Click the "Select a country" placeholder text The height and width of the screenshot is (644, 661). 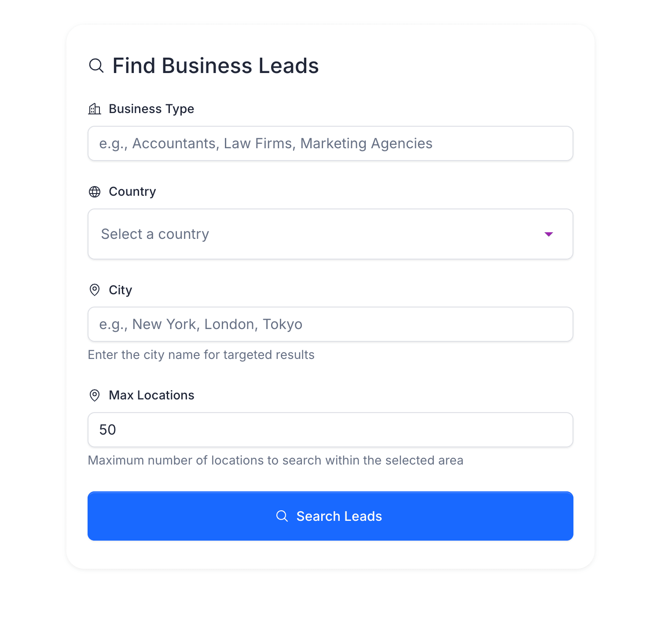tap(155, 234)
